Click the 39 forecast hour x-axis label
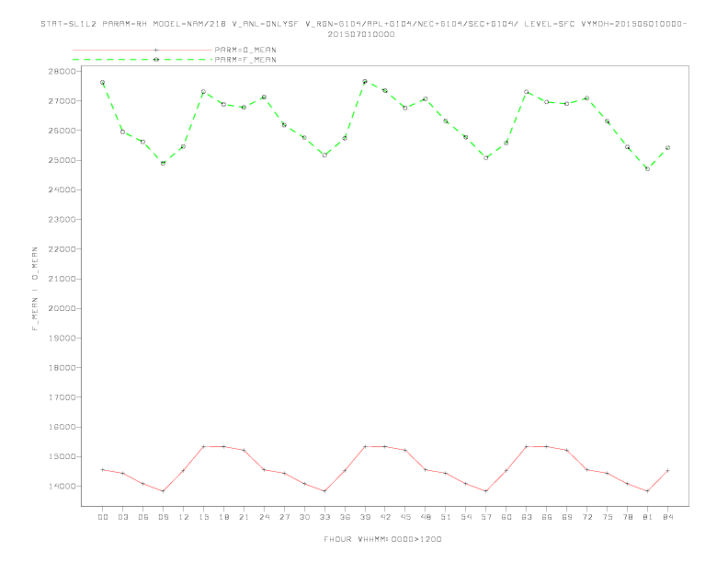Viewport: 728px width, 563px height. click(365, 517)
